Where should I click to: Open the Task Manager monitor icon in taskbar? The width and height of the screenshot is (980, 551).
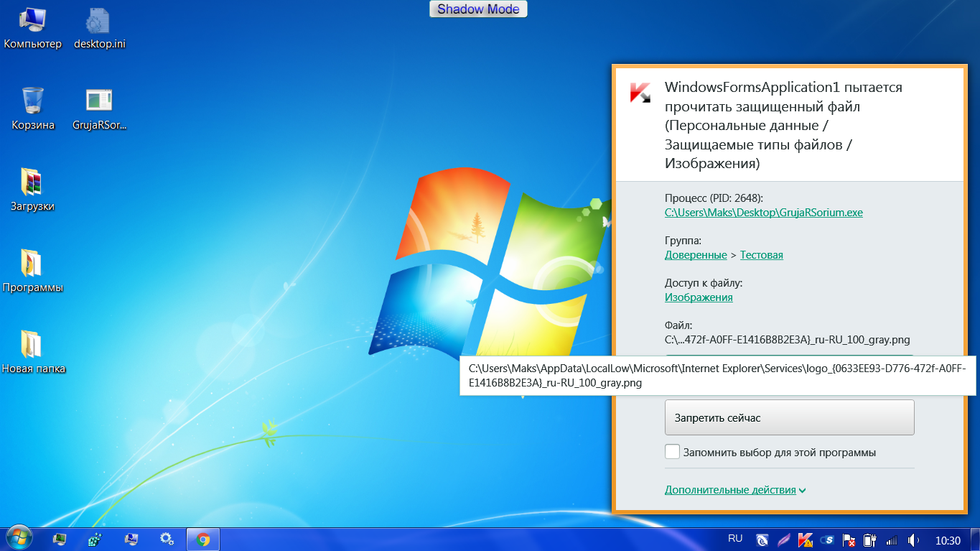(60, 539)
